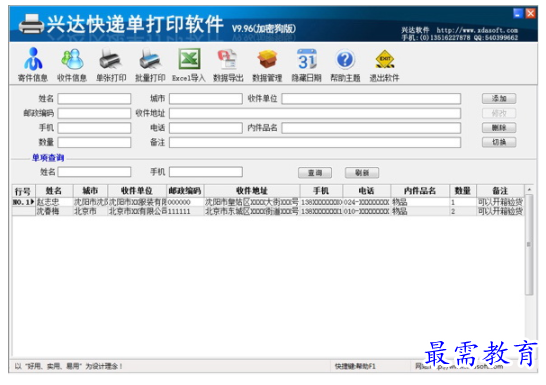Open Excel导入 import icon
The height and width of the screenshot is (385, 546).
[189, 65]
